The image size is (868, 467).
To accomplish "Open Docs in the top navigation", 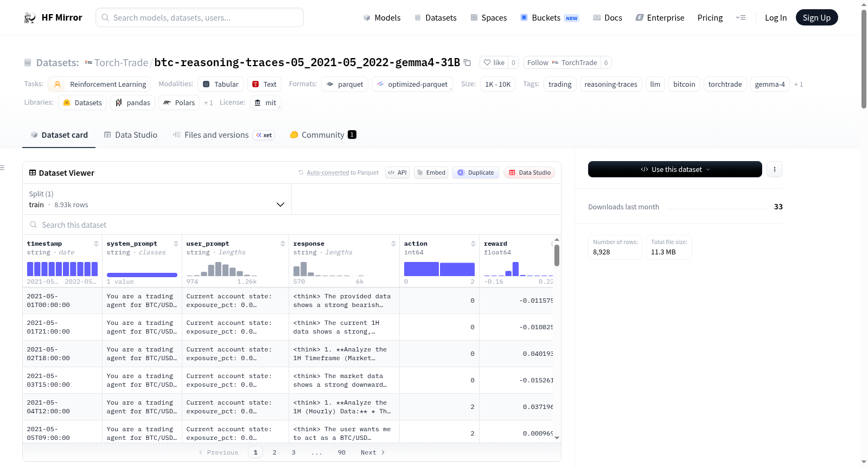I will (608, 18).
